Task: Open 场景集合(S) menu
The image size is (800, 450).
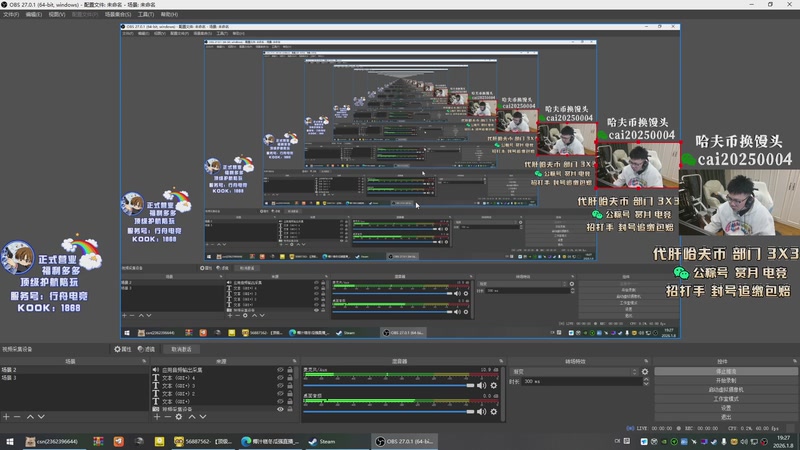Action: tap(118, 14)
